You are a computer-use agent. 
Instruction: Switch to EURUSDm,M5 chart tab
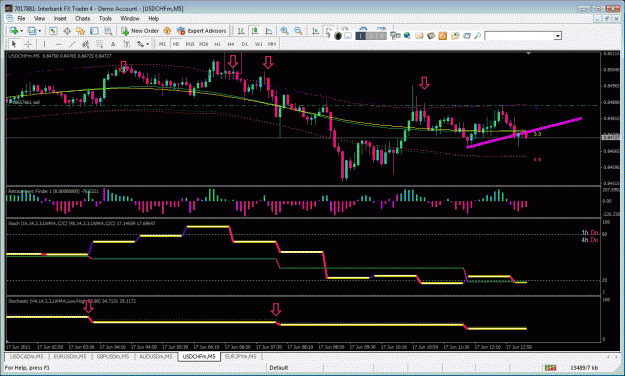pos(70,356)
